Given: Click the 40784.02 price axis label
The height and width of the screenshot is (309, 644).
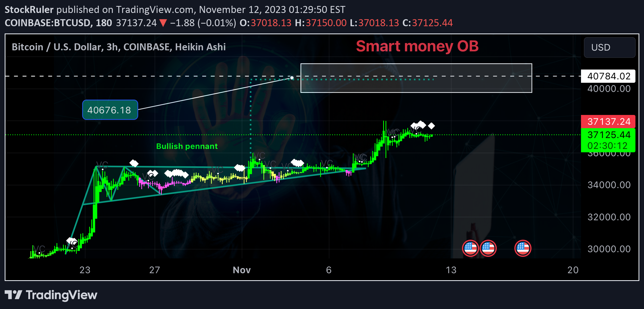Looking at the screenshot, I should (608, 76).
